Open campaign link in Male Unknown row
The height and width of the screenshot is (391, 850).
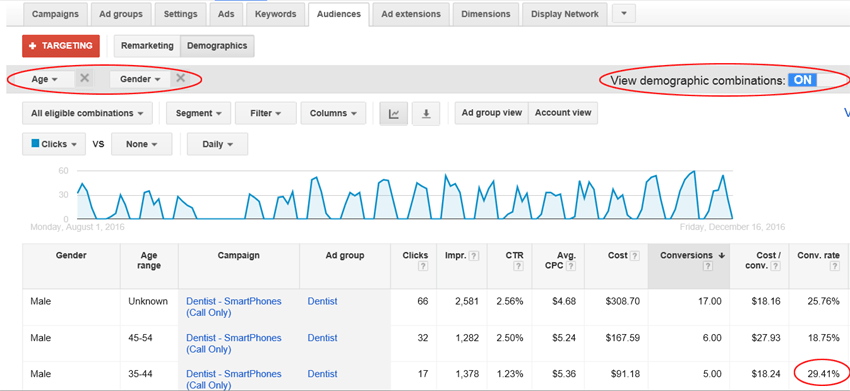(x=234, y=307)
